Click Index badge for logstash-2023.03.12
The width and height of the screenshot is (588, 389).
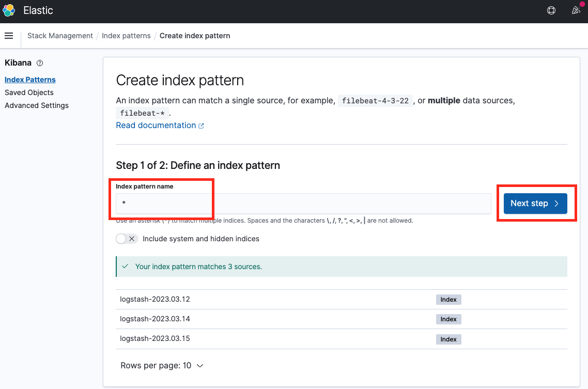tap(448, 300)
